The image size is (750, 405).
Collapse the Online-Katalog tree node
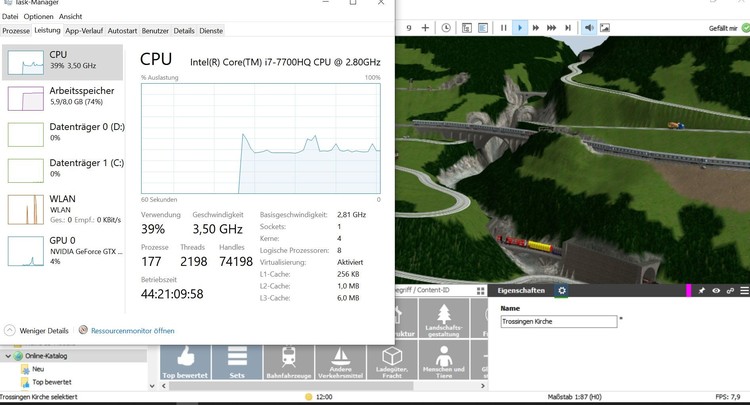(x=7, y=356)
